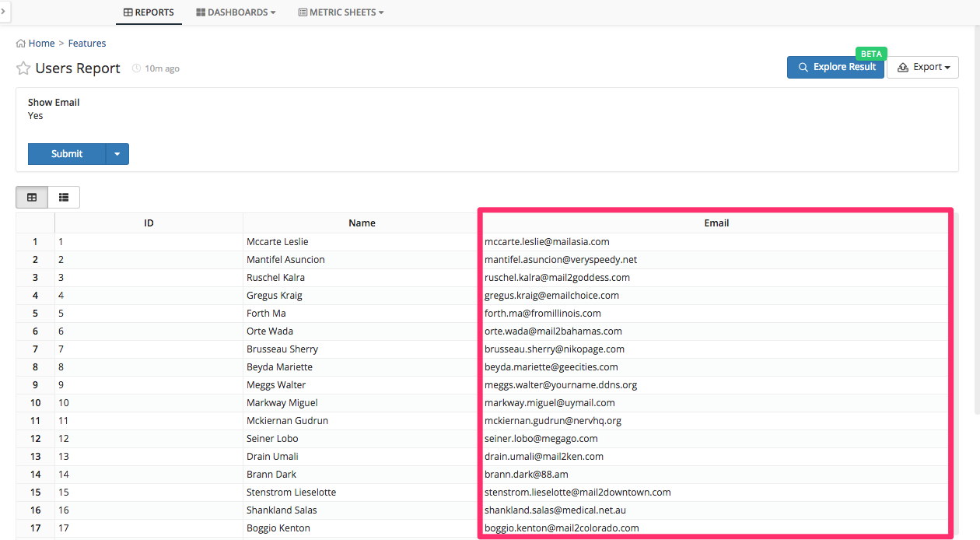Click the Name column header
Viewport: 980px width, 540px height.
point(362,223)
